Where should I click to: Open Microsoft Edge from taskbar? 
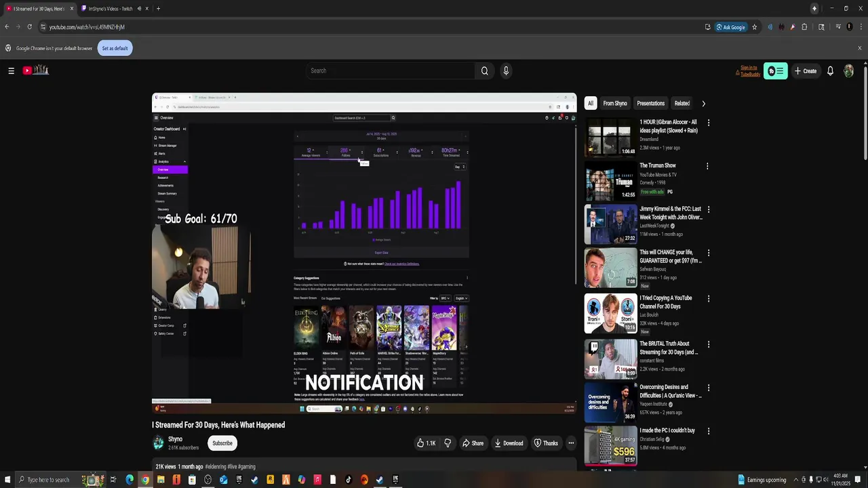click(x=130, y=480)
